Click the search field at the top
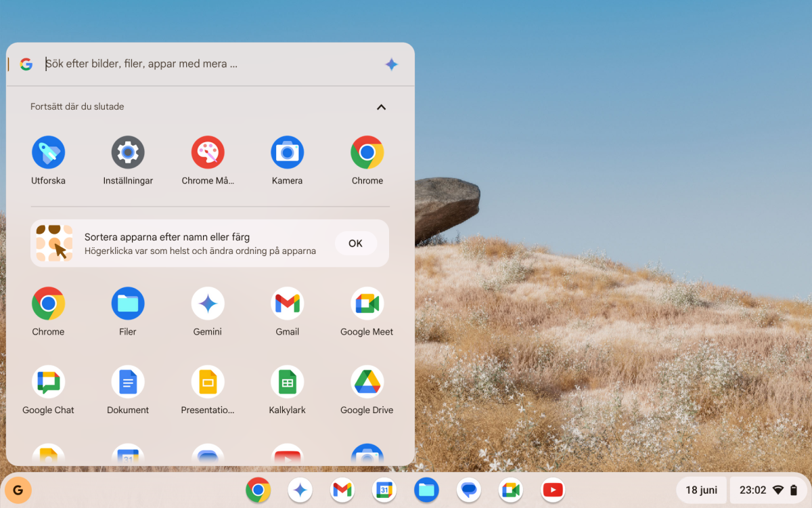Viewport: 812px width, 508px height. point(203,64)
